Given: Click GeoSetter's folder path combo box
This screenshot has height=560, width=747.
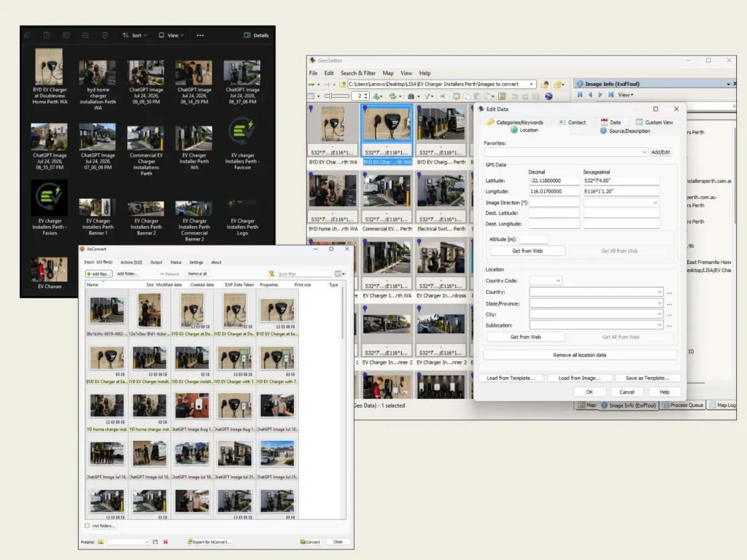Looking at the screenshot, I should click(x=441, y=85).
